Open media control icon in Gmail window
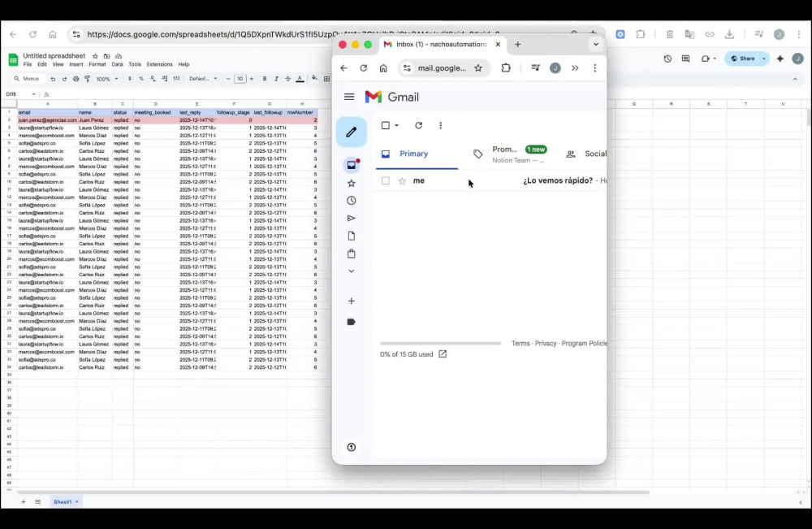Viewport: 812px width, 529px height. [x=535, y=68]
